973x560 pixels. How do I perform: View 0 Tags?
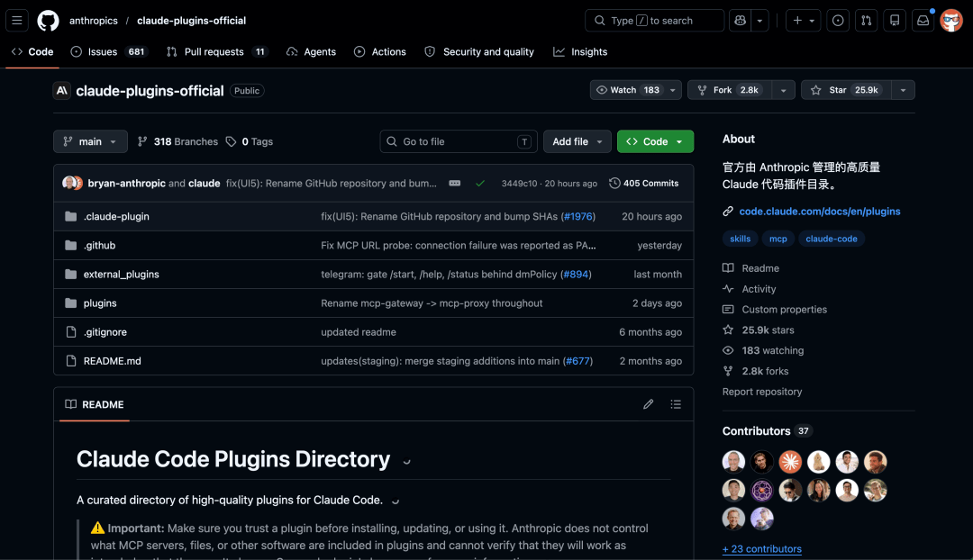pos(250,141)
